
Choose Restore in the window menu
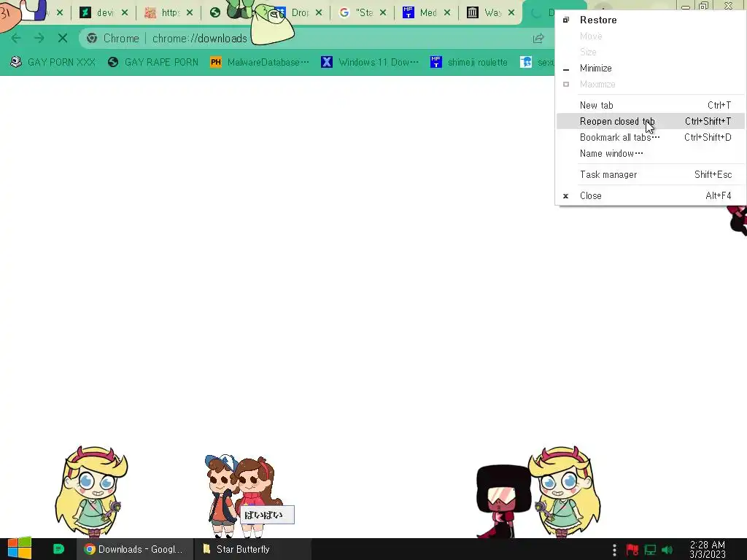[x=651, y=20]
